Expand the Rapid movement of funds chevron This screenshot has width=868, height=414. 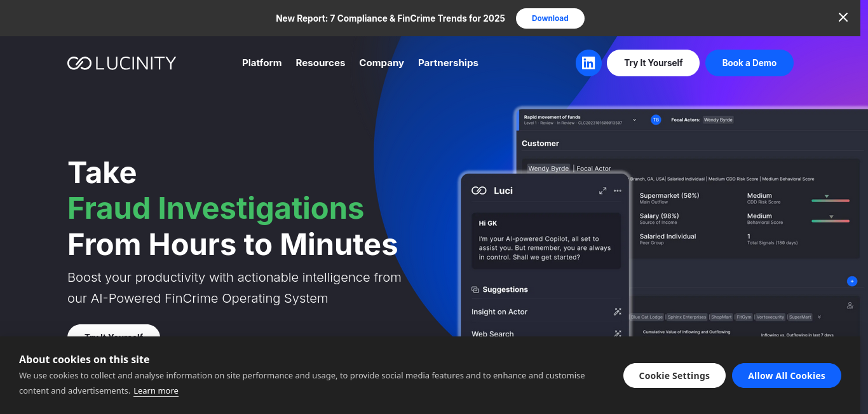pyautogui.click(x=634, y=120)
